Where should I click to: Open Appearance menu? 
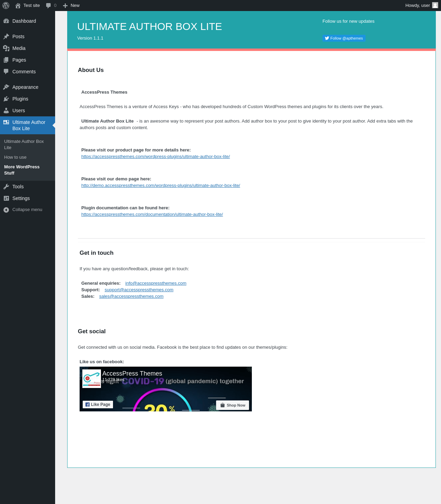pyautogui.click(x=28, y=87)
